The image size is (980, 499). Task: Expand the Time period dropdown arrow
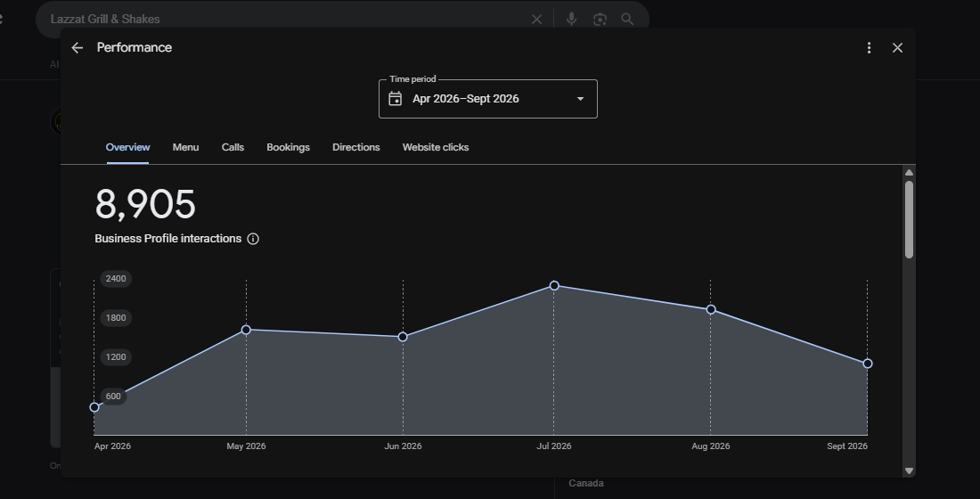(580, 99)
